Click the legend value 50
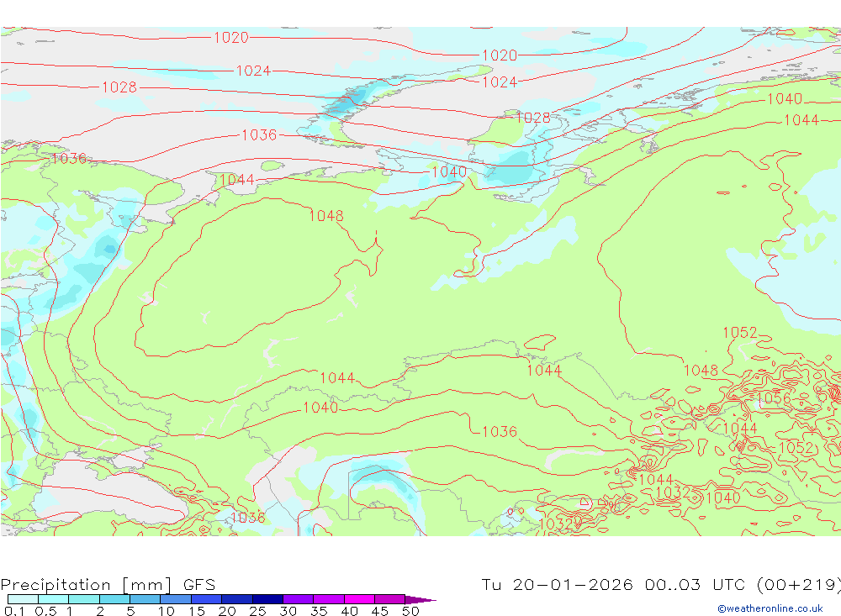The height and width of the screenshot is (616, 841). pos(410,611)
